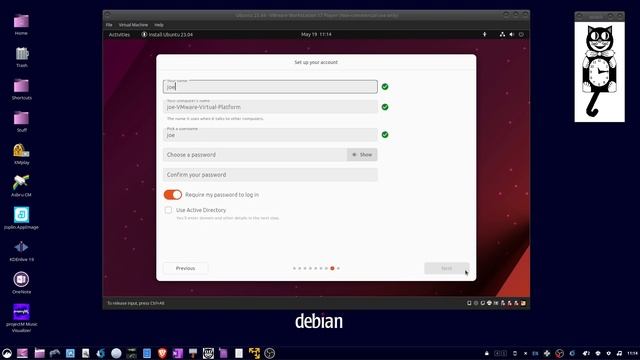Open the File menu in VMware Player
The height and width of the screenshot is (360, 640).
(109, 25)
